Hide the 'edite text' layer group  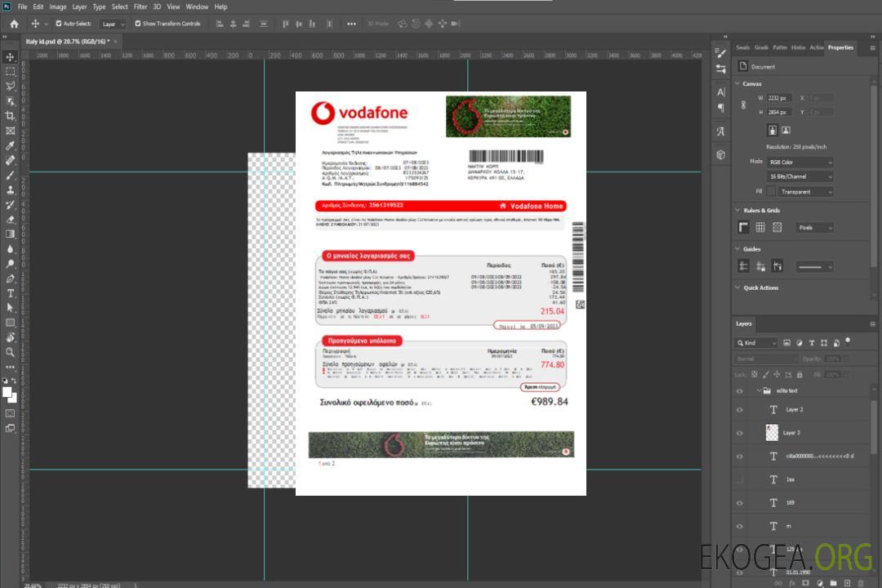[740, 390]
